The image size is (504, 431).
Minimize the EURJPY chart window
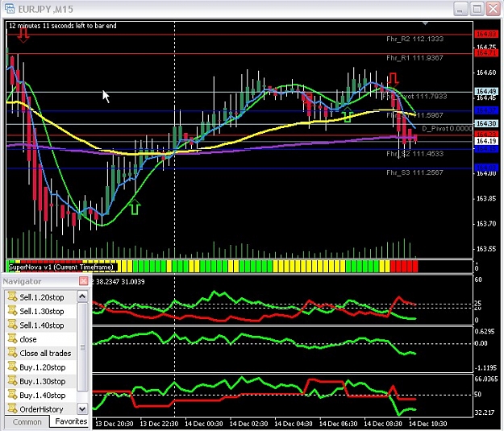(460, 9)
